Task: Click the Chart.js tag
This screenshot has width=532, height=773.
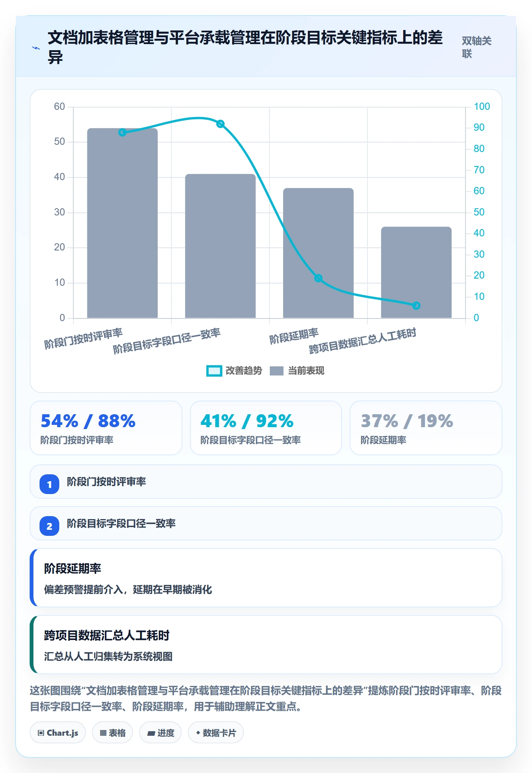Action: [58, 733]
